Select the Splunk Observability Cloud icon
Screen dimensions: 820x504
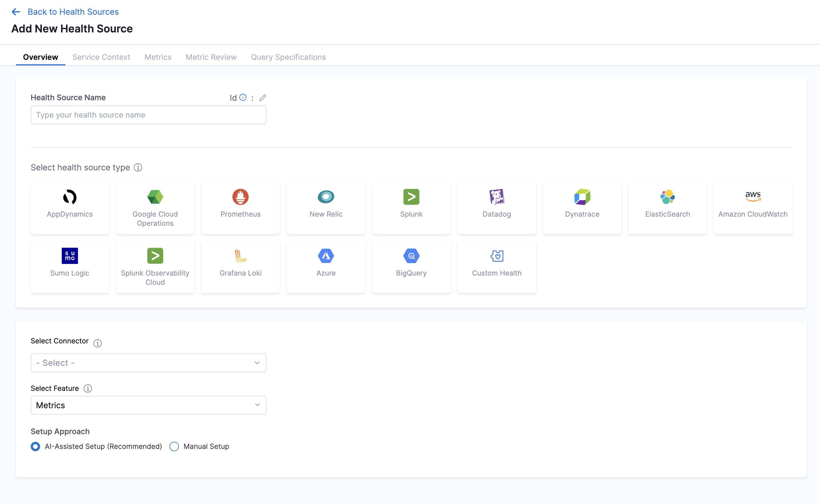[155, 256]
